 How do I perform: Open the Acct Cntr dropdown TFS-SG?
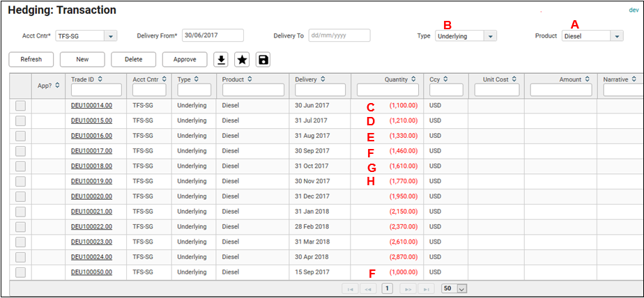pyautogui.click(x=110, y=36)
